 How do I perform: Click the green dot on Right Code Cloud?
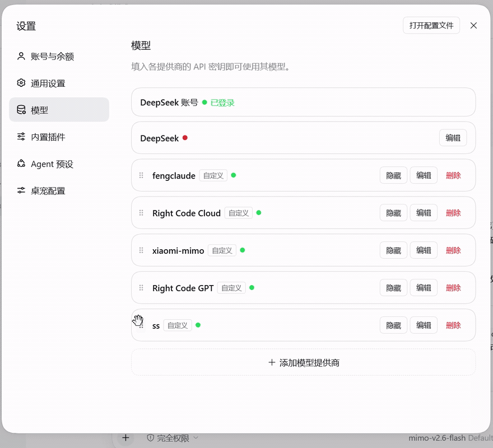[259, 213]
